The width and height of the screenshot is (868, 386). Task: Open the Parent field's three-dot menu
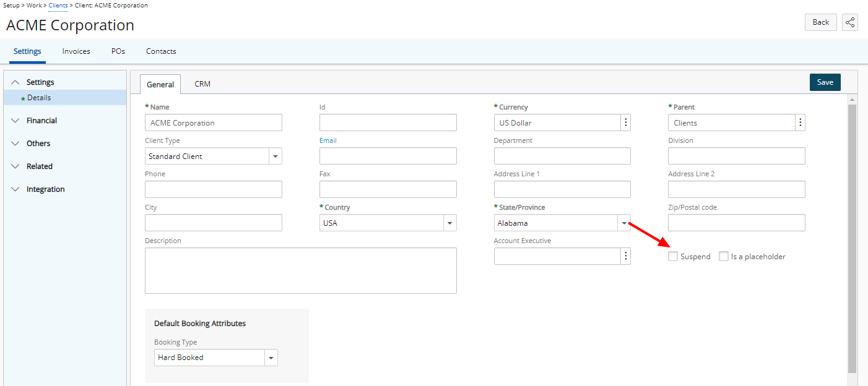[801, 122]
